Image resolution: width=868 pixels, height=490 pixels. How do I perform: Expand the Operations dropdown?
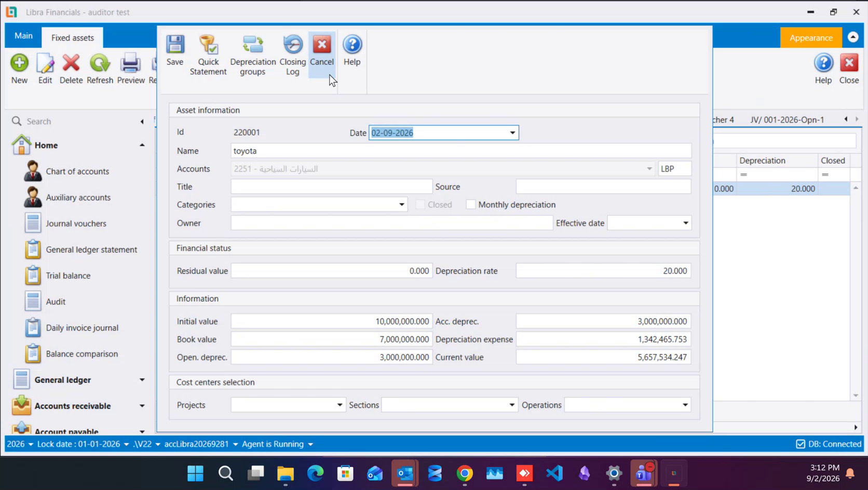tap(685, 405)
